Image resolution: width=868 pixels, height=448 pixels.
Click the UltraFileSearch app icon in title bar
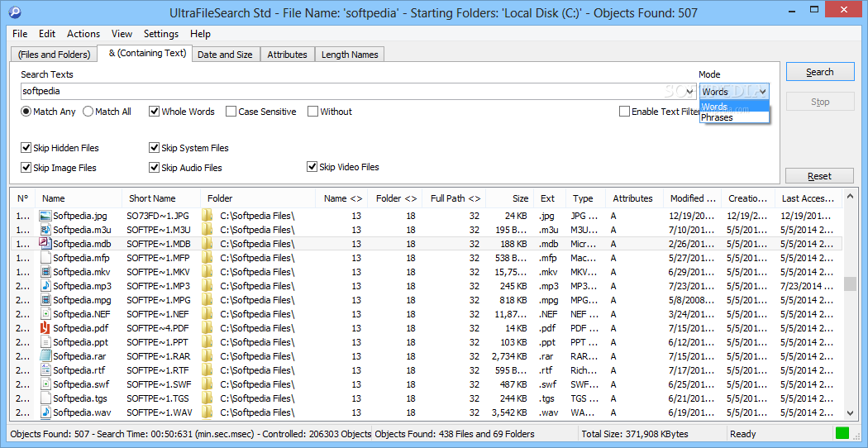pyautogui.click(x=15, y=12)
